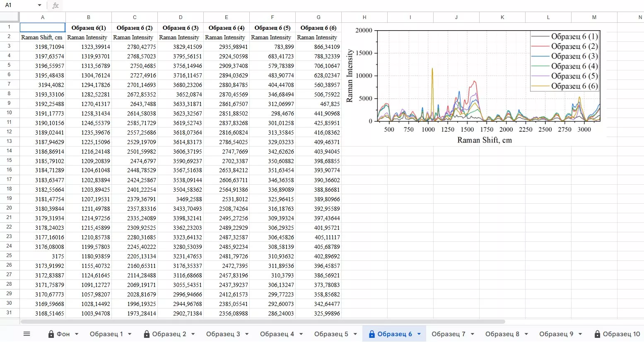The width and height of the screenshot is (644, 342).
Task: Click the formula bar input area
Action: click(x=352, y=5)
